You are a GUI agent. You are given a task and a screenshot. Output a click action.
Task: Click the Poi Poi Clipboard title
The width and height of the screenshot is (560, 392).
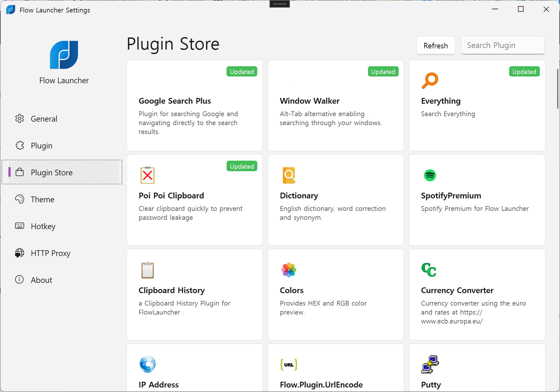point(171,196)
